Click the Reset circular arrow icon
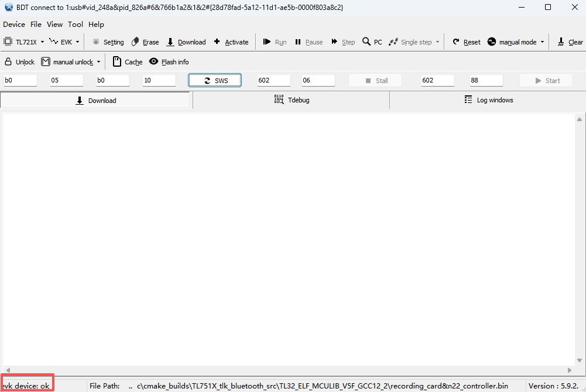The height and width of the screenshot is (392, 586). click(456, 42)
